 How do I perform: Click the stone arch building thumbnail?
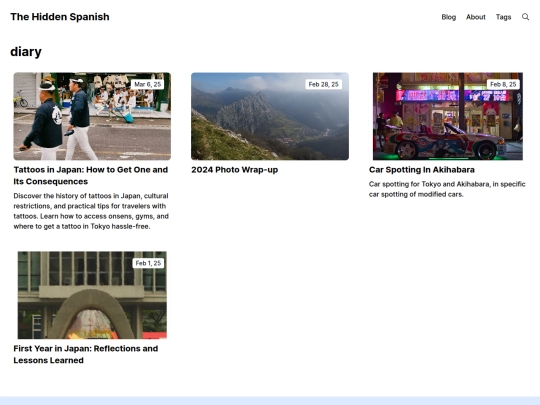coord(92,295)
